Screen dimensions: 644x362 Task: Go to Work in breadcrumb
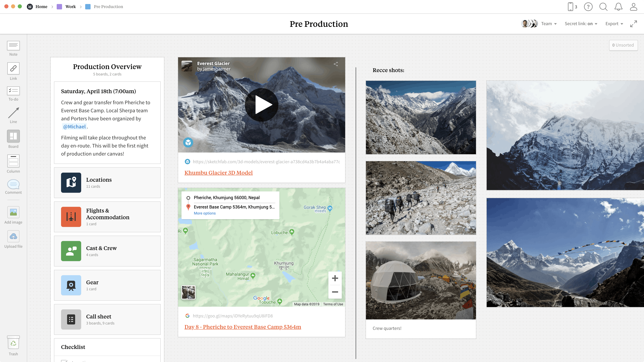pos(70,7)
